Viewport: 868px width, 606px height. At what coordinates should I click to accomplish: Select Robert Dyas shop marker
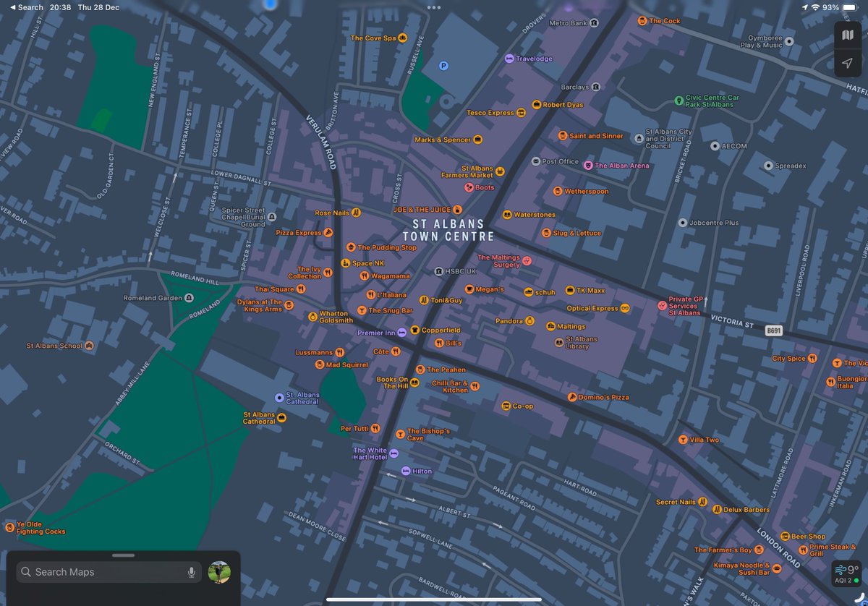[x=537, y=105]
